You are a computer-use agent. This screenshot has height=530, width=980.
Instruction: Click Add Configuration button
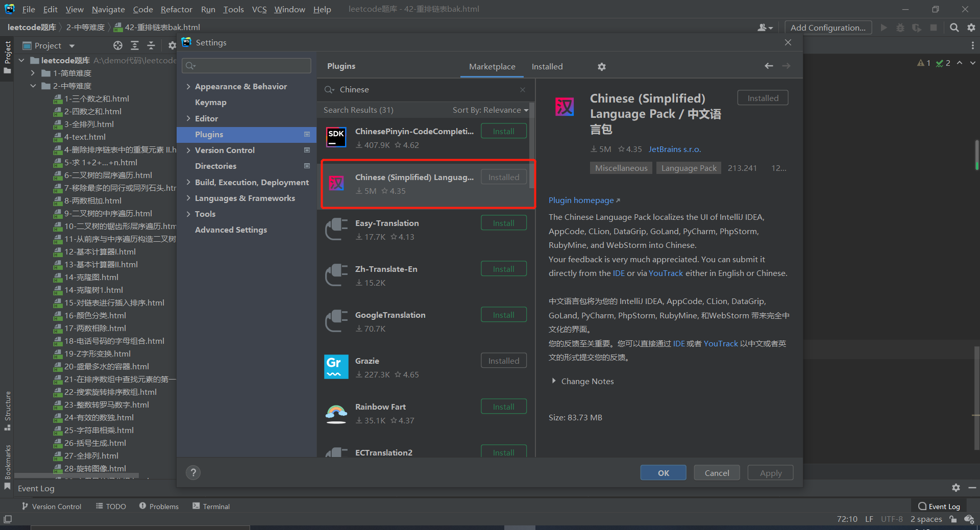point(828,28)
